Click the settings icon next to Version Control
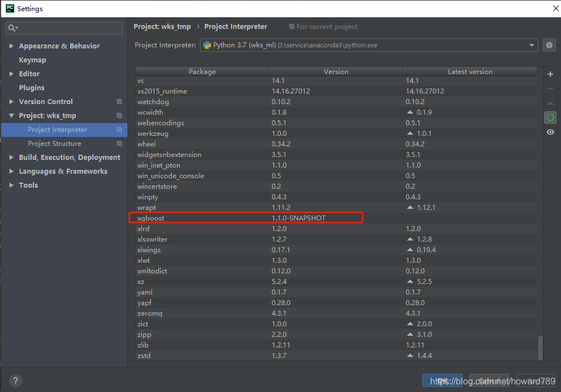This screenshot has width=561, height=392. pos(119,101)
